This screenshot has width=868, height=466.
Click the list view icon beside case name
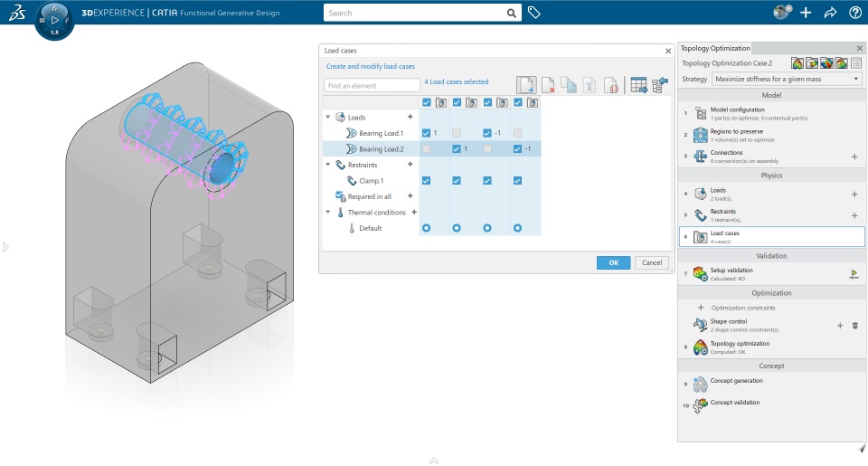pyautogui.click(x=856, y=63)
